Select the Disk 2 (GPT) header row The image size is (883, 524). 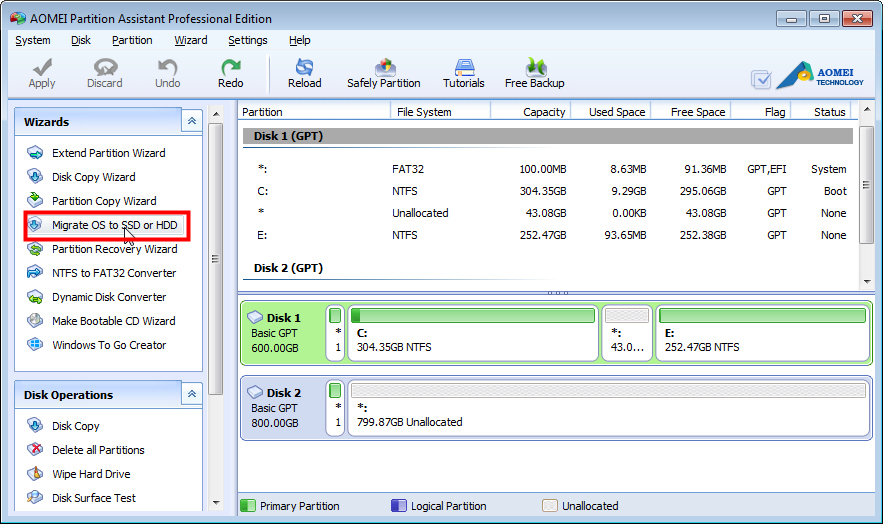548,268
